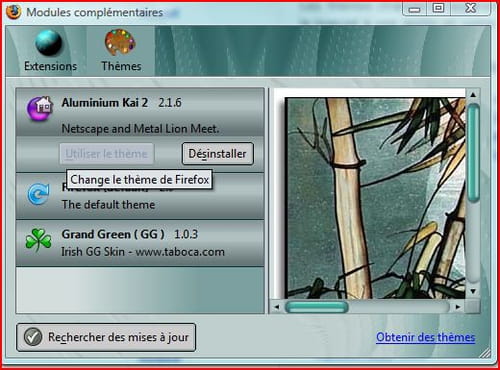The image size is (500, 370).
Task: Click the checkmark icon on update button
Action: tap(33, 337)
